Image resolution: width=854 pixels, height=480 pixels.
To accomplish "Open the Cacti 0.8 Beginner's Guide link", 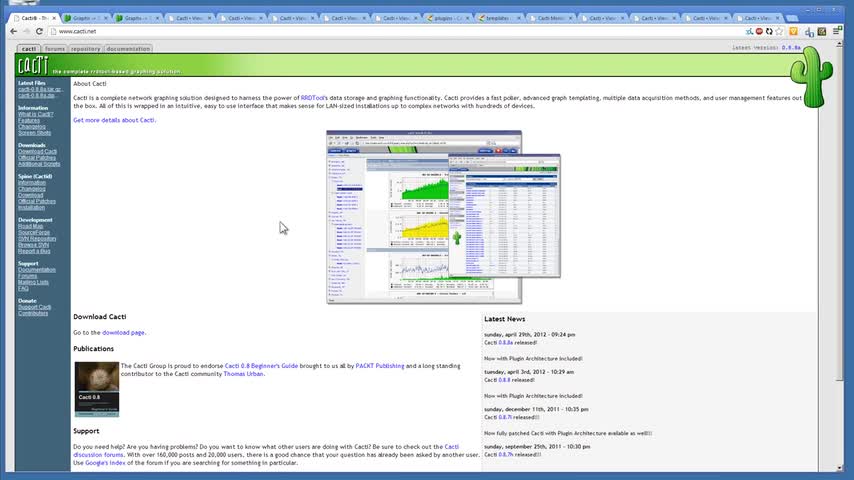I will (x=261, y=366).
